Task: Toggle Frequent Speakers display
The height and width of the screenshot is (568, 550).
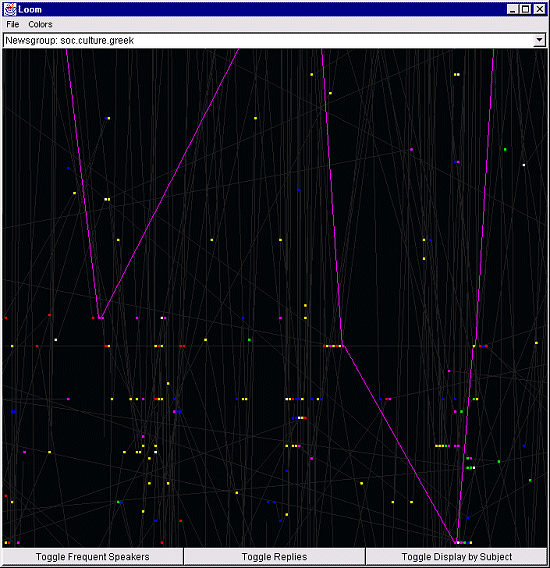Action: pyautogui.click(x=92, y=557)
